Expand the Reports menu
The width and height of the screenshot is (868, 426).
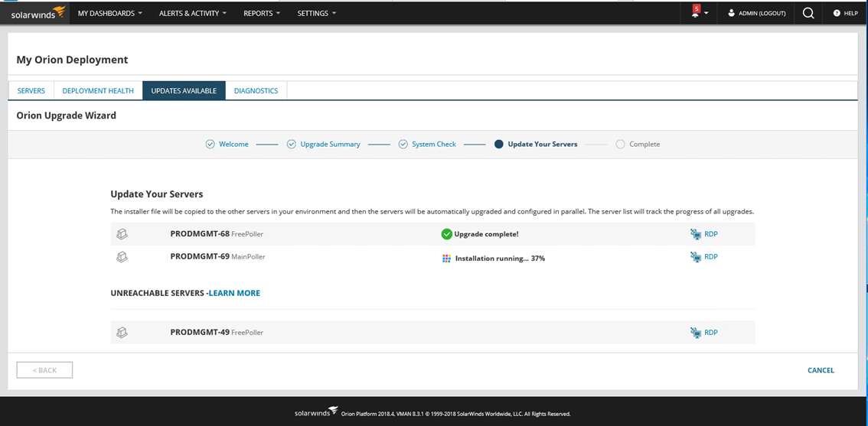262,13
